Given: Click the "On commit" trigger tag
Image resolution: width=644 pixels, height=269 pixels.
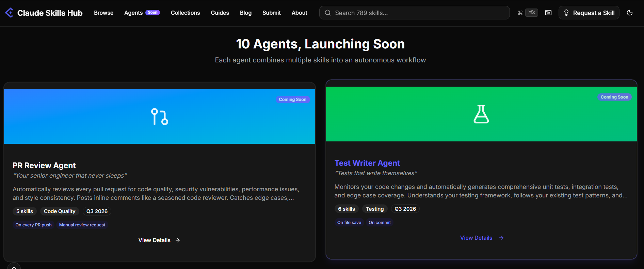Looking at the screenshot, I should tap(380, 223).
